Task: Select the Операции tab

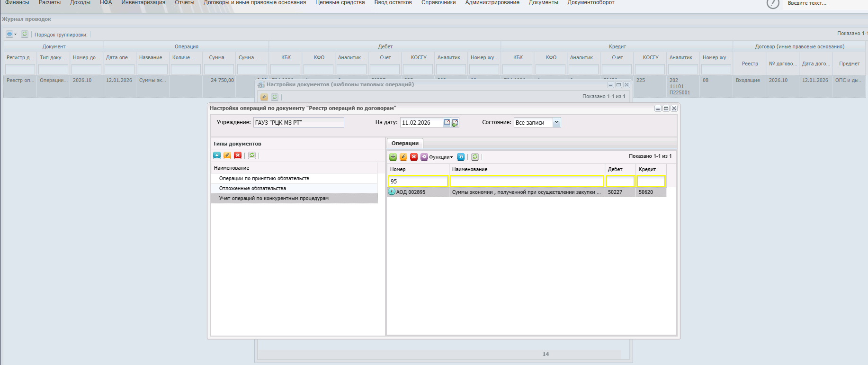Action: coord(405,143)
